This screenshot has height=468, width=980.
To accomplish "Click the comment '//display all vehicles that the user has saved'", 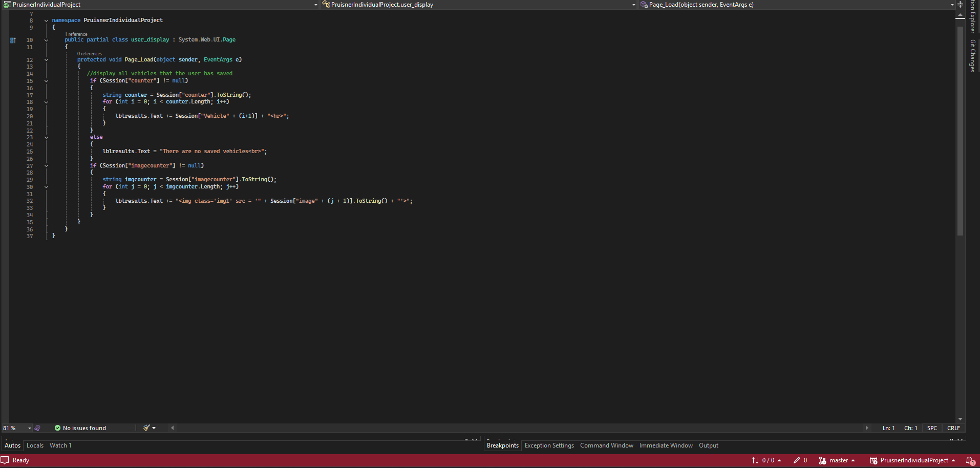I will (x=160, y=74).
